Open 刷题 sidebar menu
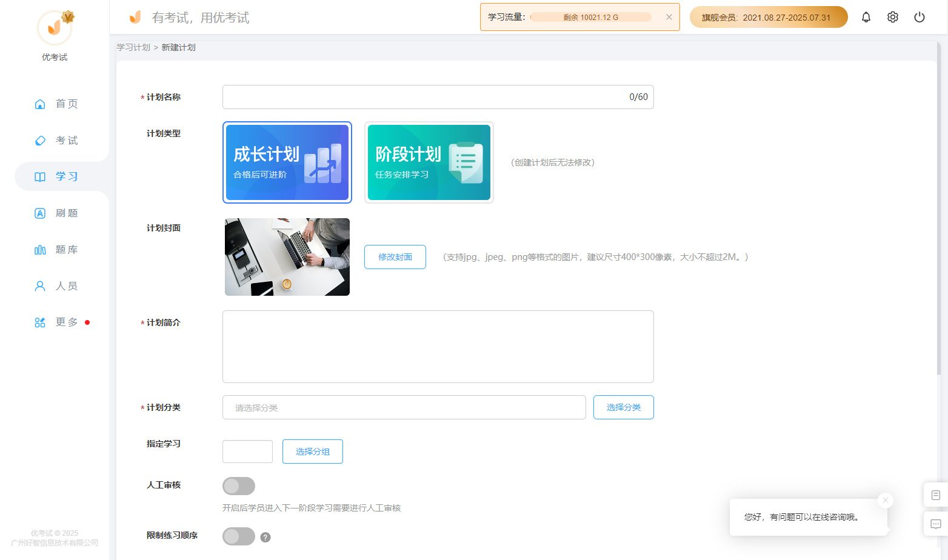This screenshot has height=560, width=948. [56, 213]
